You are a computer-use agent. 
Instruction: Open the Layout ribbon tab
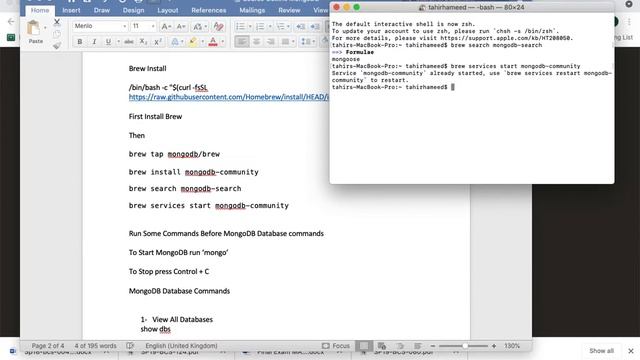(x=168, y=10)
